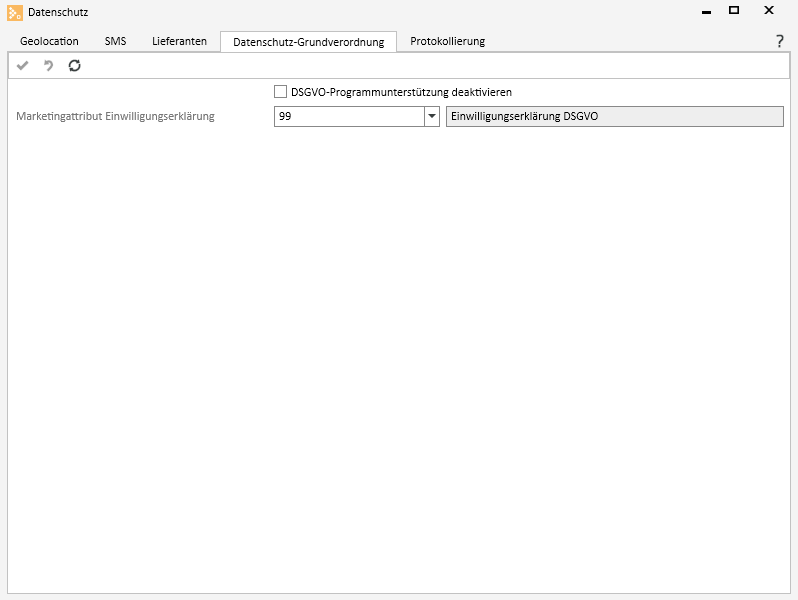This screenshot has width=798, height=600.
Task: Tick the DSGVO-Programmunterstützung deaktivieren checkbox box
Action: (x=280, y=92)
